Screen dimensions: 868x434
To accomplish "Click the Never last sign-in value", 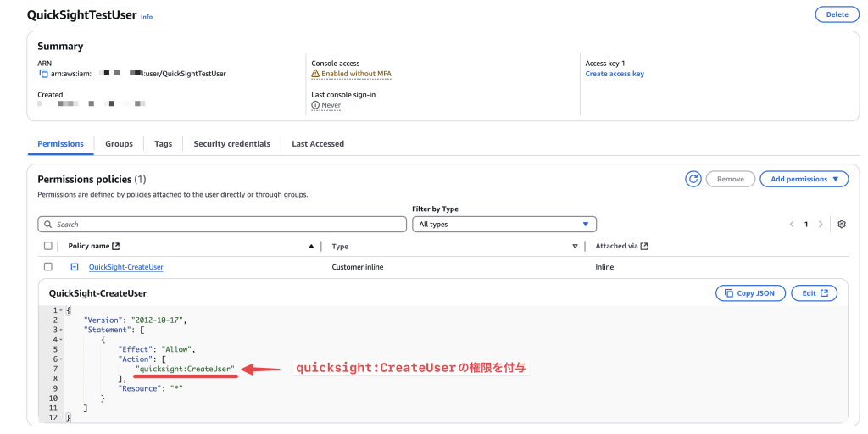I will coord(331,105).
